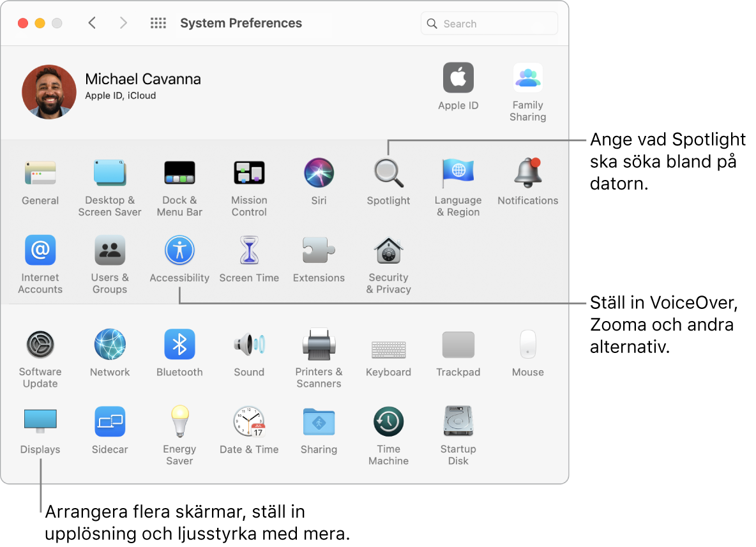Open Sound preferences

[249, 345]
